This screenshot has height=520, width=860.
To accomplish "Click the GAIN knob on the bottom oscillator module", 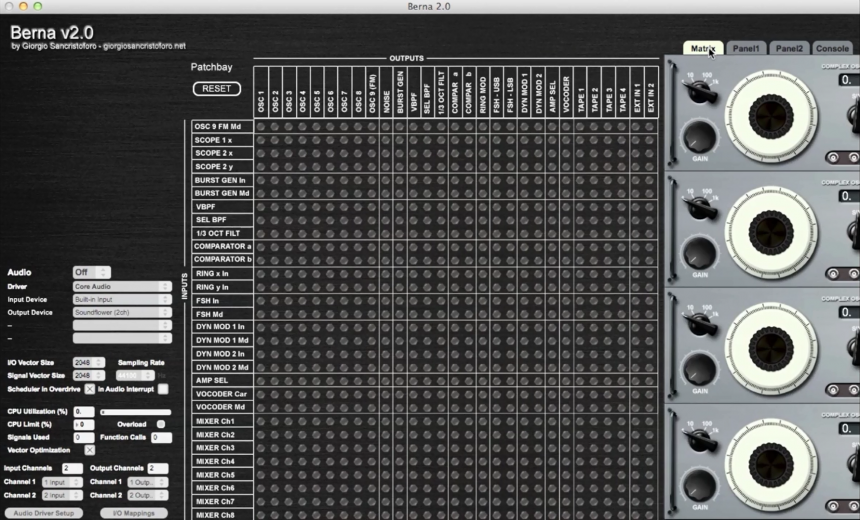I will tap(699, 485).
